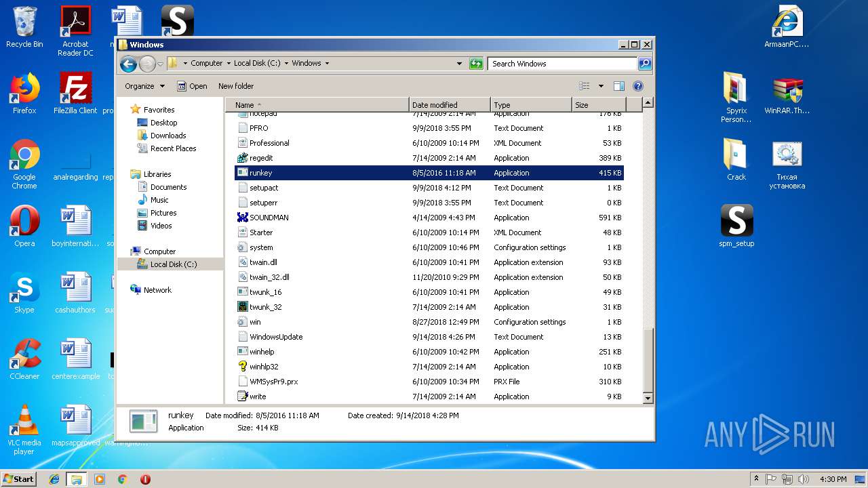868x488 pixels.
Task: Click the Forward navigation arrow in Explorer
Action: [147, 64]
